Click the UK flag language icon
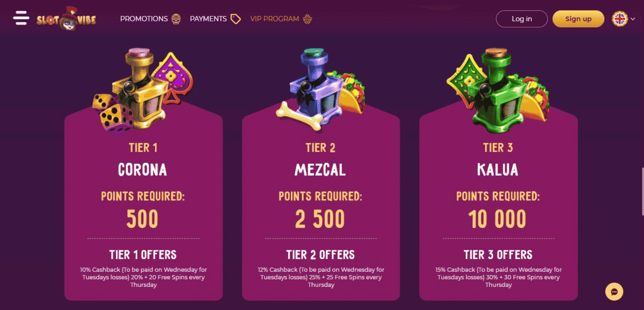The height and width of the screenshot is (310, 644). pyautogui.click(x=620, y=19)
